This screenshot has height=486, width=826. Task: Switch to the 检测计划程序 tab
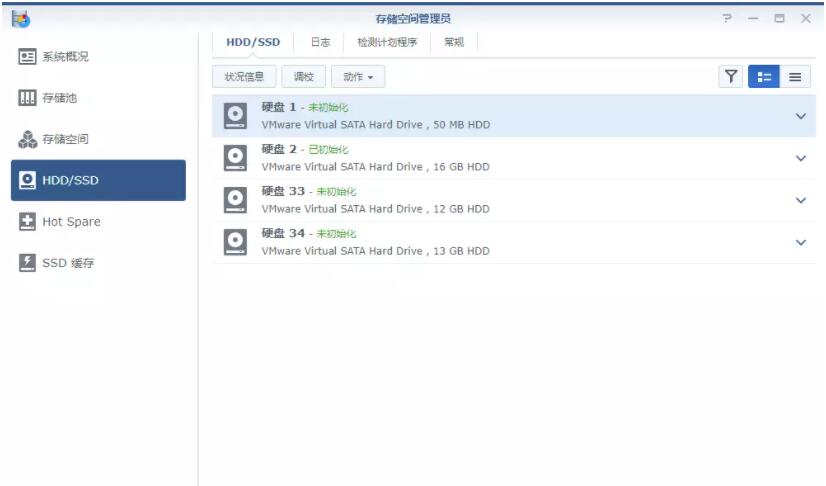coord(387,42)
